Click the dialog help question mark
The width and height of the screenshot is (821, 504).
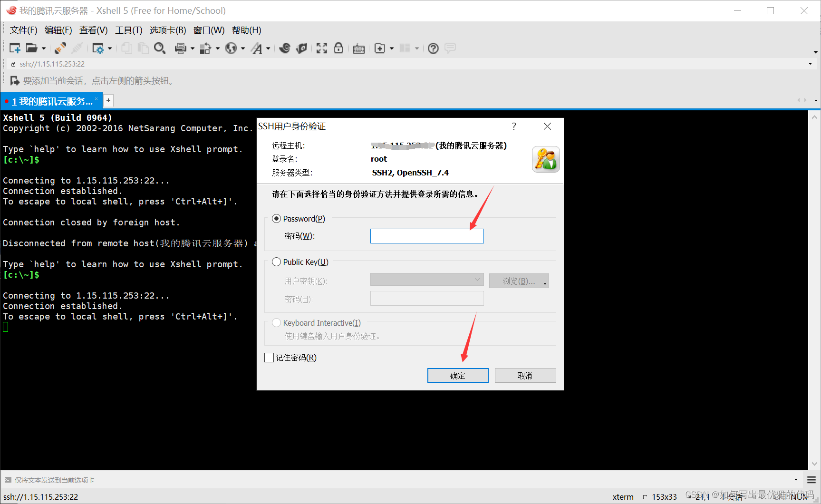(514, 126)
